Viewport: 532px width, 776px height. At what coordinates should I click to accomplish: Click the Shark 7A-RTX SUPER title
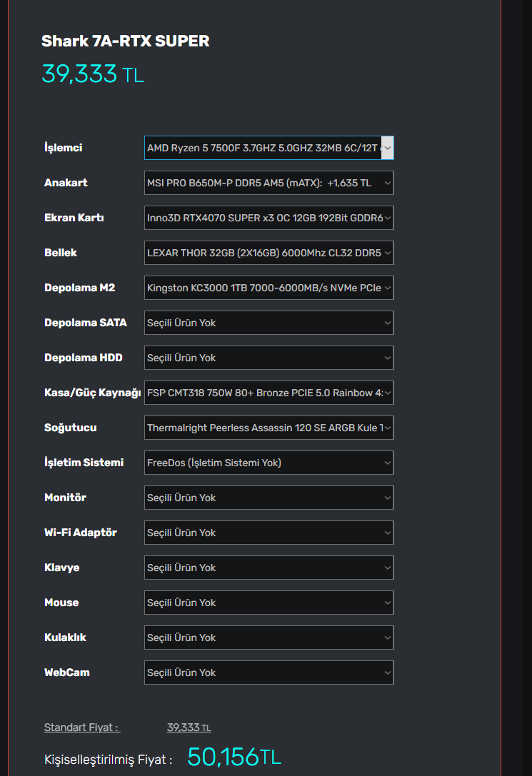pos(125,41)
